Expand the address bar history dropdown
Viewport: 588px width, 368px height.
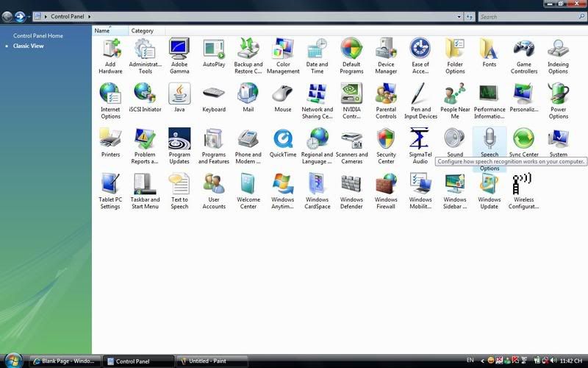coord(459,16)
